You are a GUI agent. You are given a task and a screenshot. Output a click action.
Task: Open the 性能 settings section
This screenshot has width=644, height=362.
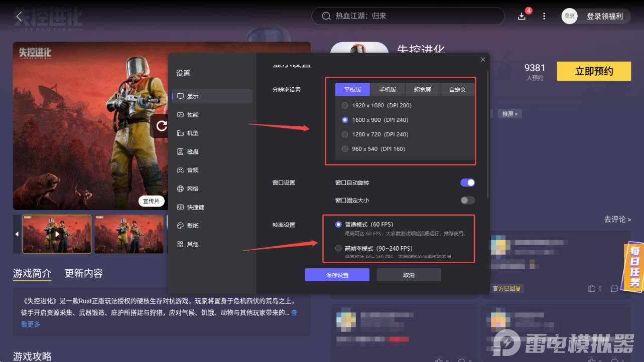pos(212,115)
